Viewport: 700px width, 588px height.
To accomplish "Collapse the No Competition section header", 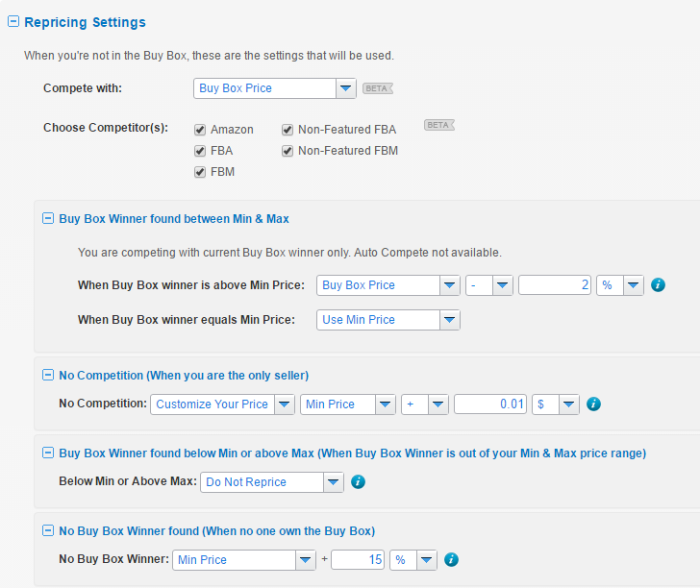I will (x=48, y=375).
